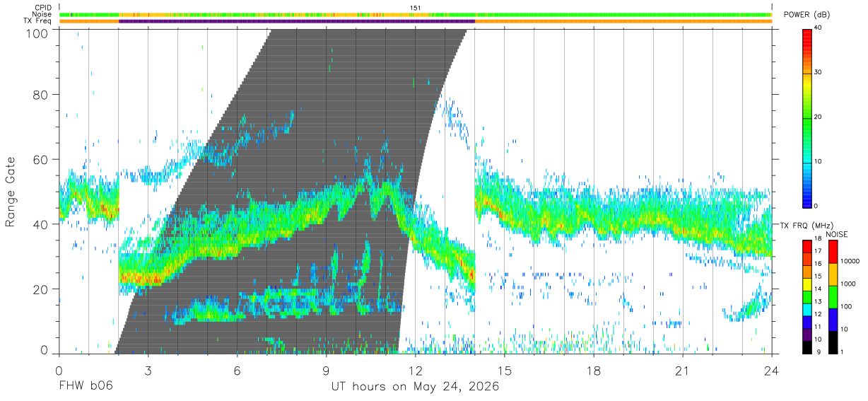Click the 80 tick on the Range Gate axis
Screen dimensions: 868x401
(41, 94)
